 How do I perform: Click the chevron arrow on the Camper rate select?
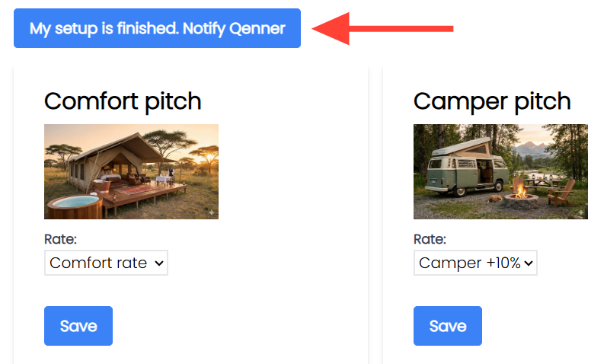[x=529, y=263]
